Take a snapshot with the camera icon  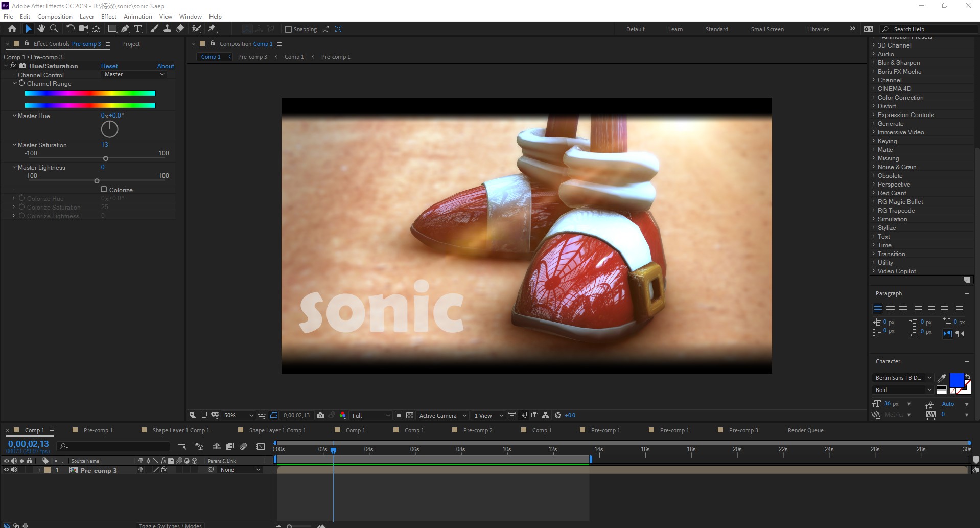pos(320,415)
